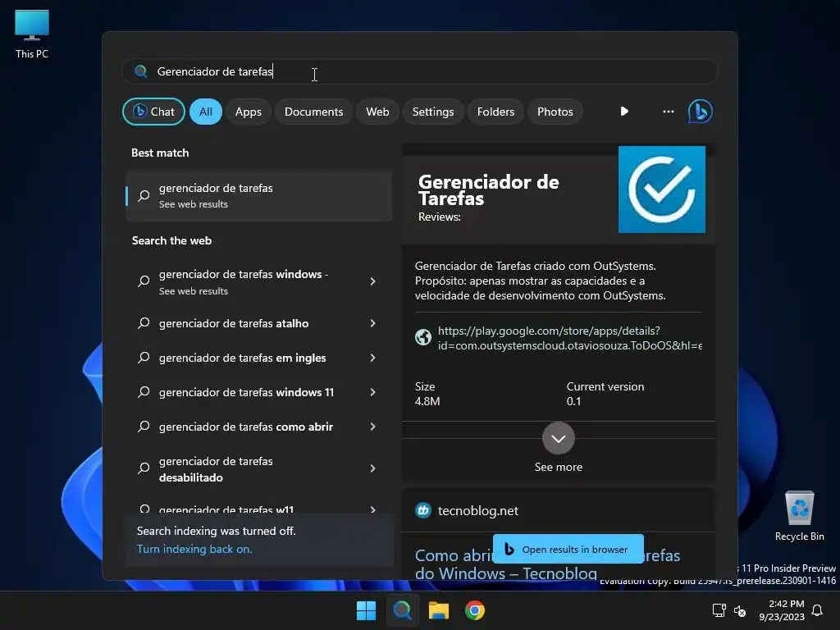
Task: Click search icon next to 'gerenciador de tarefas desabilitado'
Action: click(144, 468)
